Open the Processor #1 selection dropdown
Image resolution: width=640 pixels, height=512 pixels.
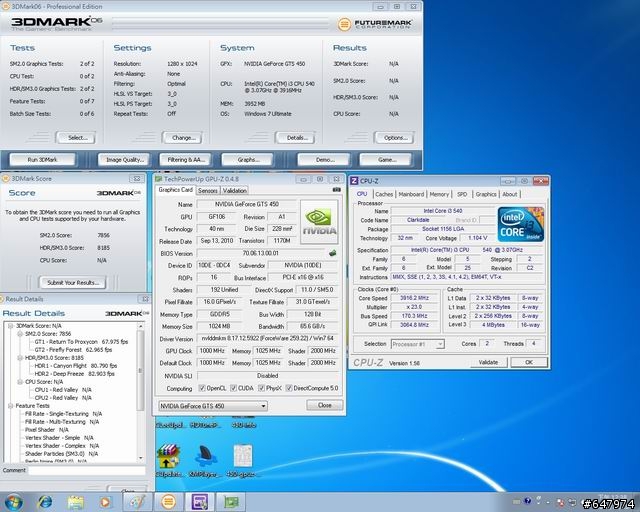(418, 344)
